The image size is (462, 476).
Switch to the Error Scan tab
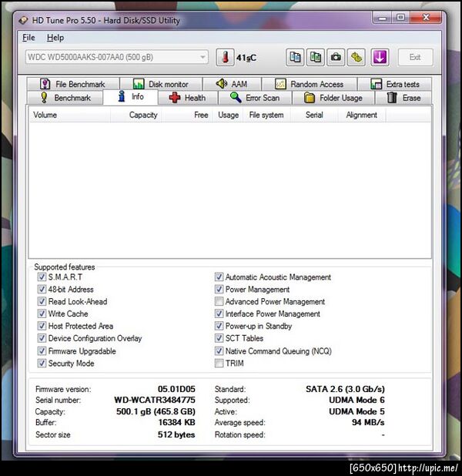click(255, 98)
